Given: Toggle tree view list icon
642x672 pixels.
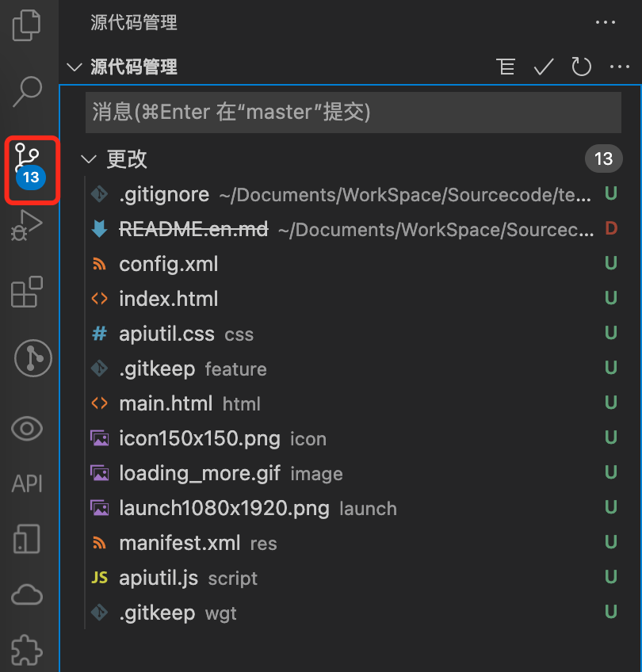Looking at the screenshot, I should pos(505,67).
